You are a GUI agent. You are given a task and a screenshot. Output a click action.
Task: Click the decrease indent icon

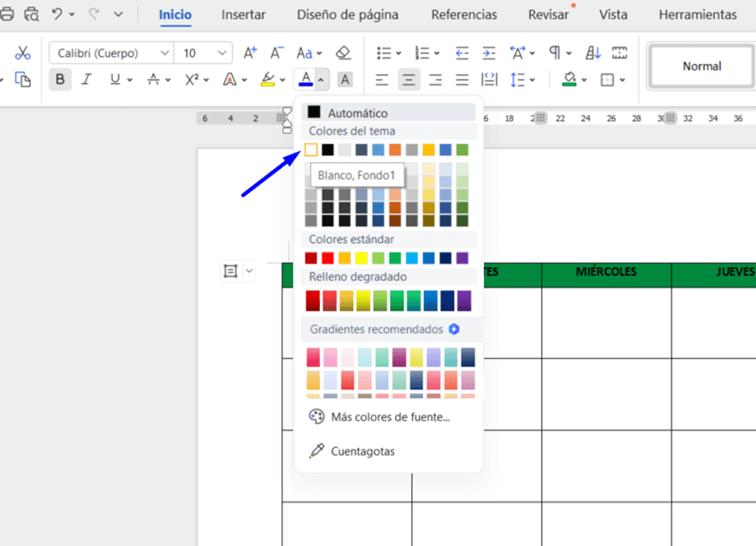(x=462, y=53)
